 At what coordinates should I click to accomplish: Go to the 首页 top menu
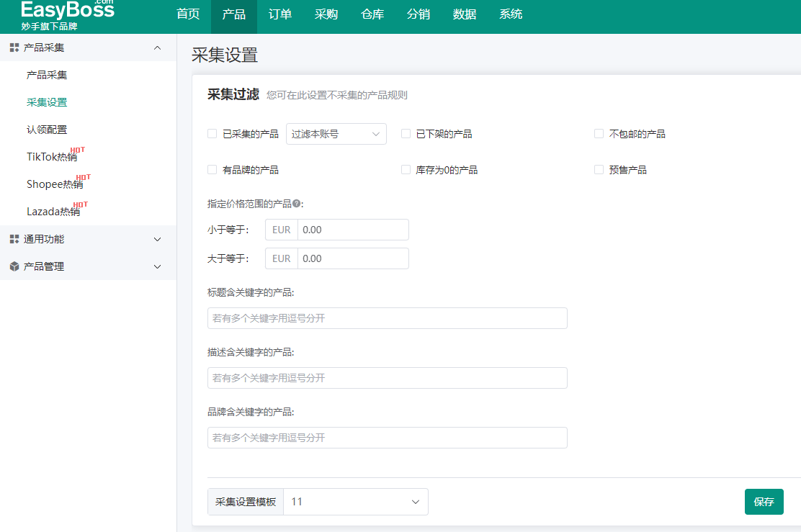point(188,14)
